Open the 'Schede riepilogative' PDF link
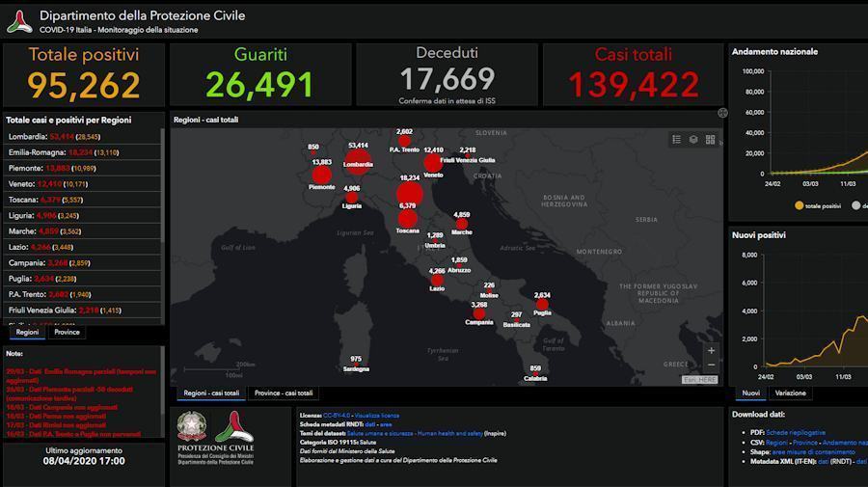The image size is (868, 487). tap(796, 432)
